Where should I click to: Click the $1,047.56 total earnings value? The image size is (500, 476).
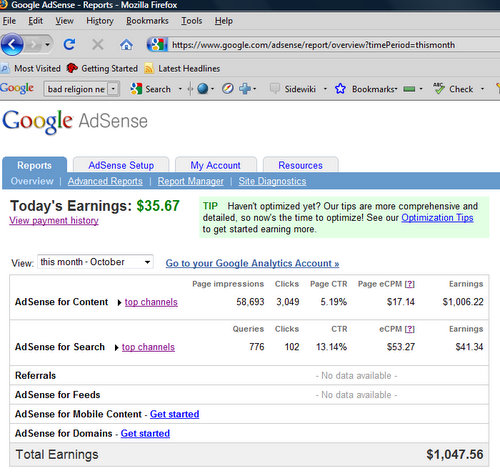455,454
